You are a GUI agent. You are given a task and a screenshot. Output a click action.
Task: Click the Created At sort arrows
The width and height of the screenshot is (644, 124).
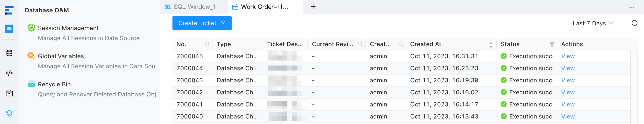491,45
